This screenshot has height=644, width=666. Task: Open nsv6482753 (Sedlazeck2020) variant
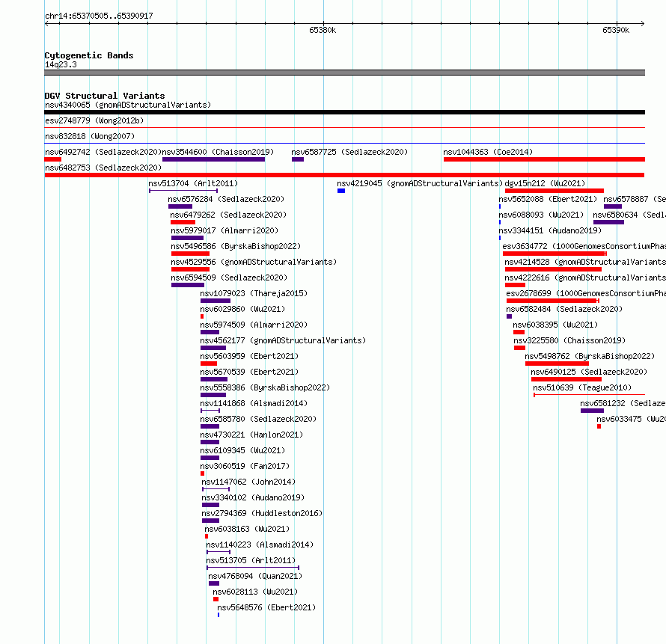103,168
